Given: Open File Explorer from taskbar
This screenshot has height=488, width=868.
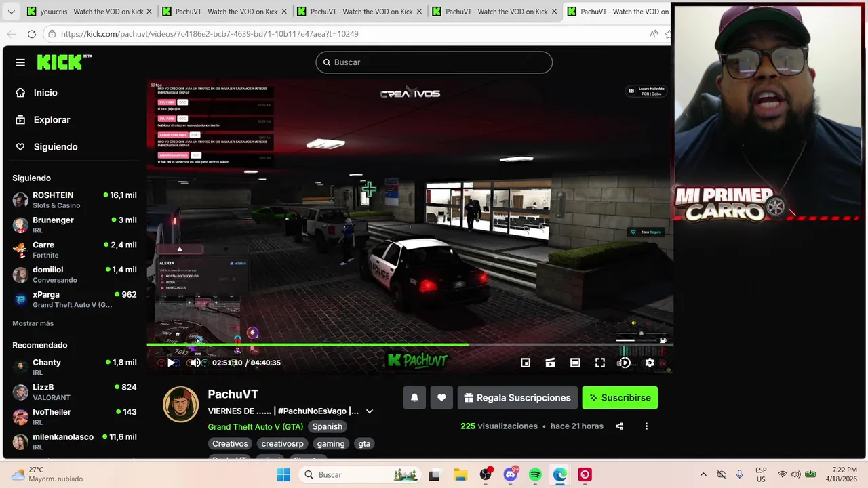Looking at the screenshot, I should point(460,475).
